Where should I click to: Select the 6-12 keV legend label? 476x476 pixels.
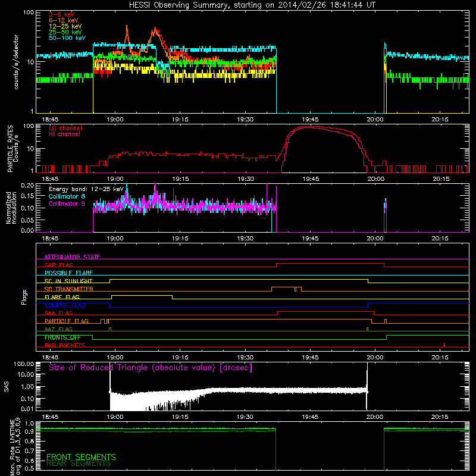click(x=63, y=20)
